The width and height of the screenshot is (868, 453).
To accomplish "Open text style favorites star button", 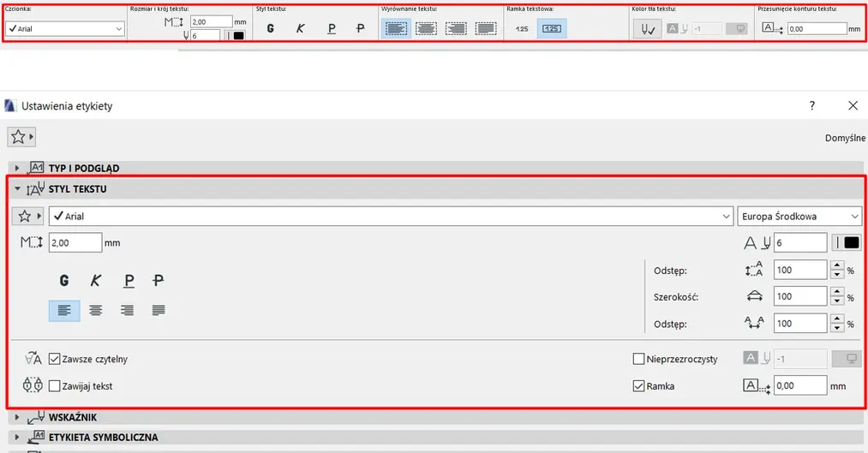I will pyautogui.click(x=27, y=217).
